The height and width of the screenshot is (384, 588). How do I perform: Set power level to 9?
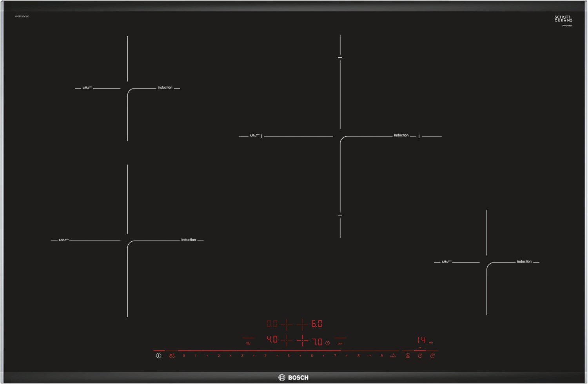[381, 356]
